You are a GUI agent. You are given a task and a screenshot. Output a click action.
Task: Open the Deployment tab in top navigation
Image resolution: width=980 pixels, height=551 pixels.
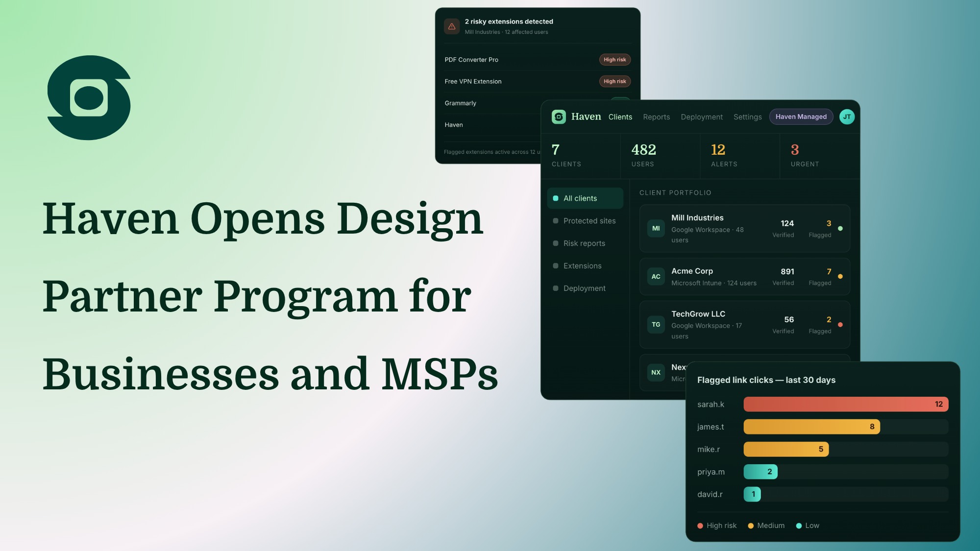(702, 117)
